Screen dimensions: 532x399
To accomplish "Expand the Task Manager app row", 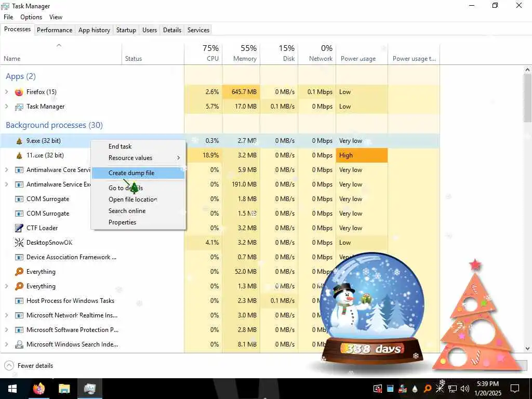I will [6, 107].
